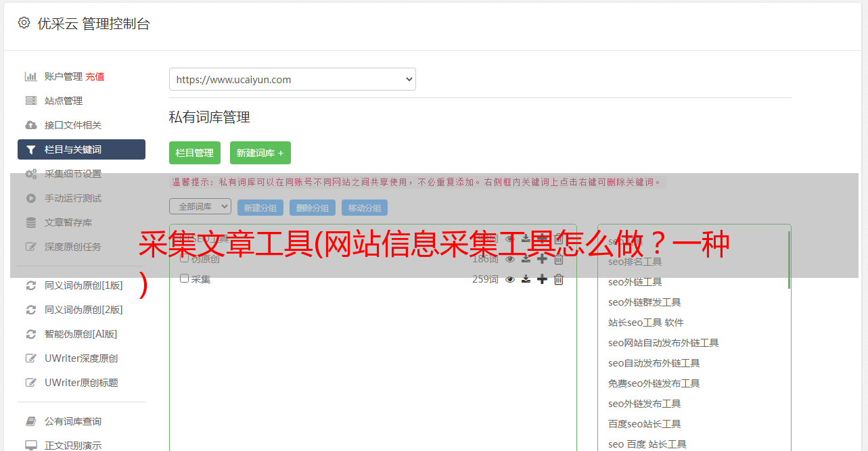Open 同义词伪原创[2版] in the sidebar
868x451 pixels.
click(x=84, y=310)
